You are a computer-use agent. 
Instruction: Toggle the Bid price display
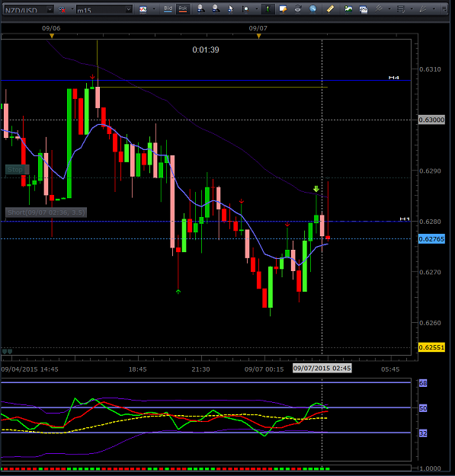168,9
